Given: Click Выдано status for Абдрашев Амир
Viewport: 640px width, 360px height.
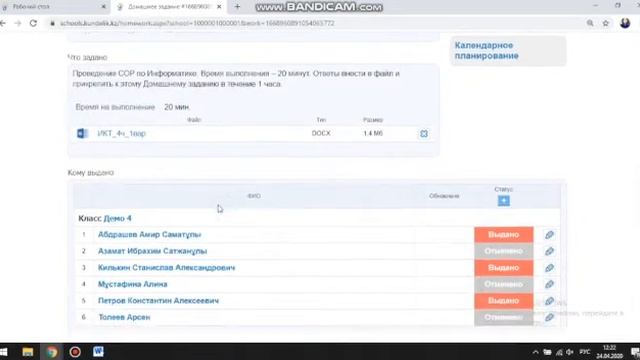Looking at the screenshot, I should (504, 235).
